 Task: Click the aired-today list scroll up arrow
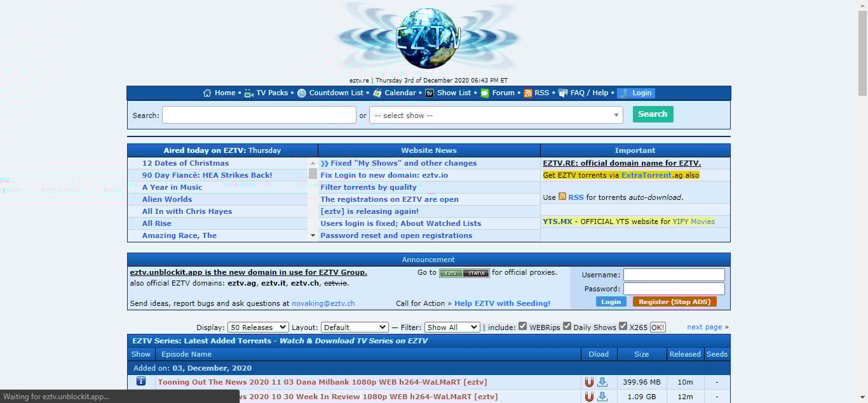313,163
